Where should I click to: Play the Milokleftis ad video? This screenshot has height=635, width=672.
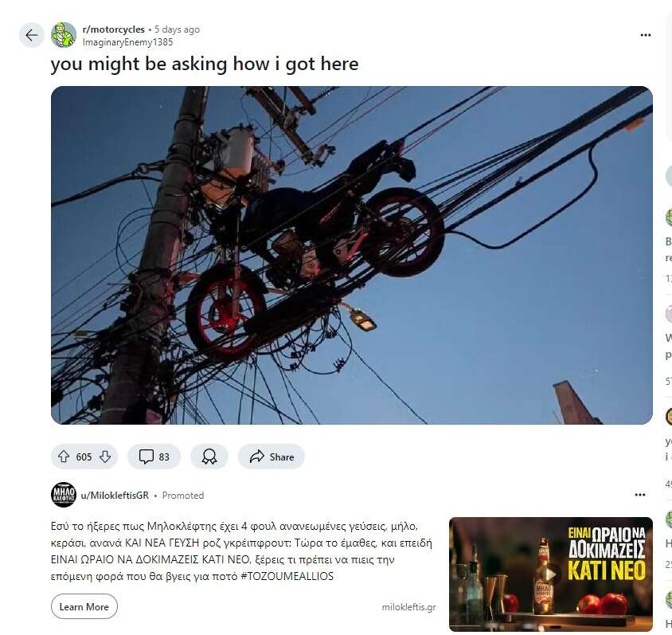[x=551, y=574]
